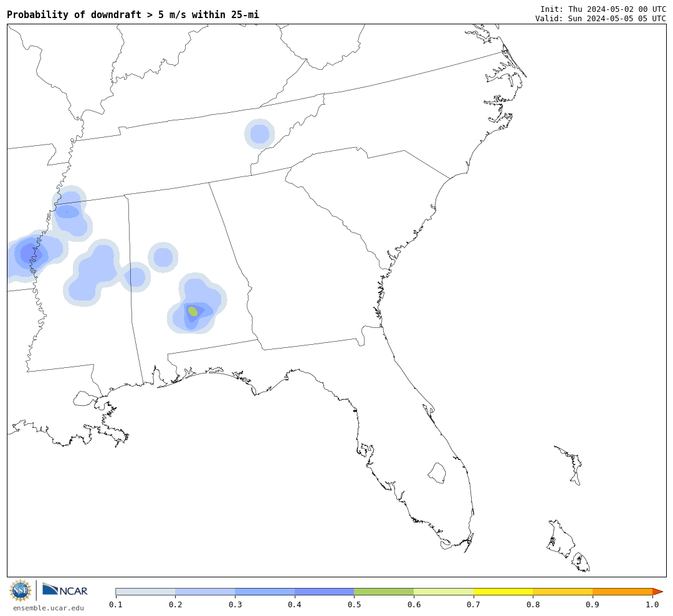This screenshot has height=616, width=673.
Task: Click the 0.1–0.2 pale gray colorbar segment
Action: [x=145, y=592]
